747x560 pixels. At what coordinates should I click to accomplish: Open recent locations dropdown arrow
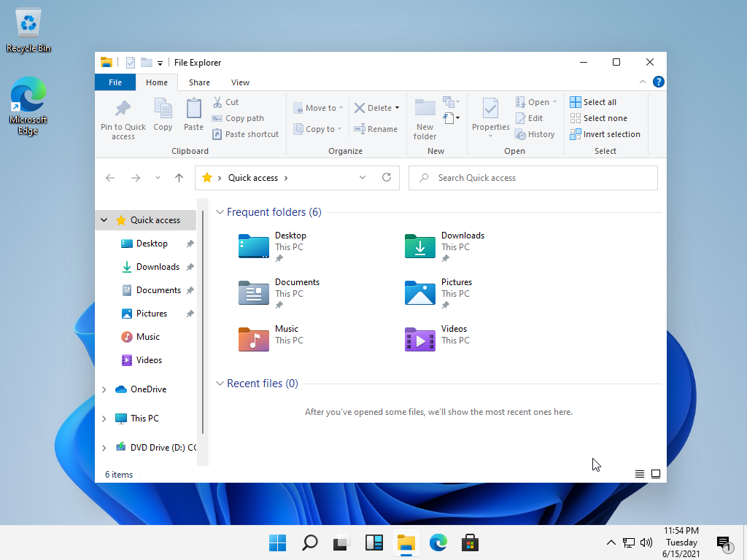[x=158, y=178]
